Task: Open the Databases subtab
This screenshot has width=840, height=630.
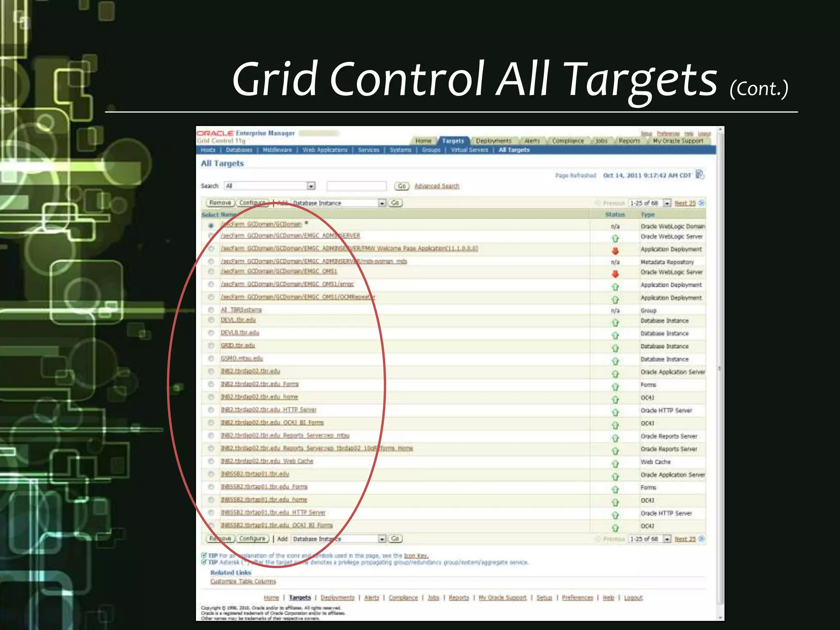Action: [239, 150]
